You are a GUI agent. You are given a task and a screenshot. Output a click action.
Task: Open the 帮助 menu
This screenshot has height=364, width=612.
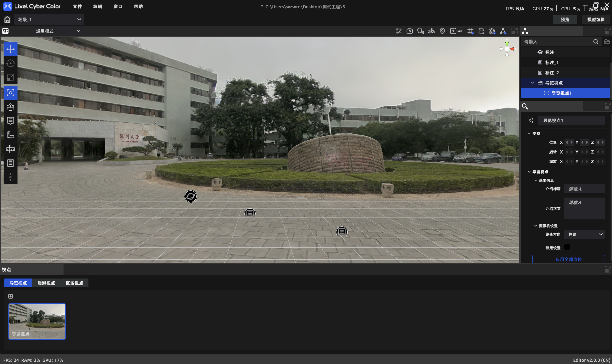click(x=138, y=6)
